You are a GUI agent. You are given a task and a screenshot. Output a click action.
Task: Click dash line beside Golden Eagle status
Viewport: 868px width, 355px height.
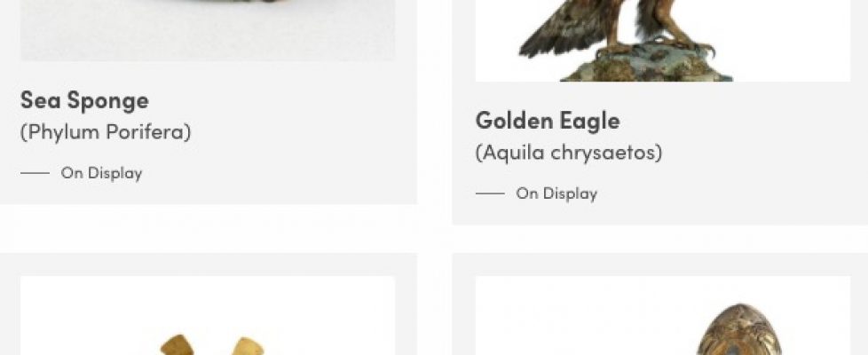(490, 193)
